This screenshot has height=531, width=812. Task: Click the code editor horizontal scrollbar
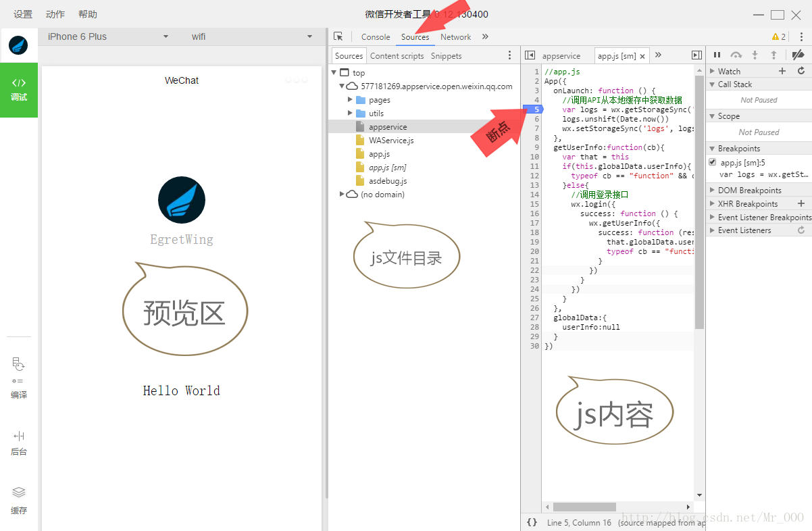[584, 507]
